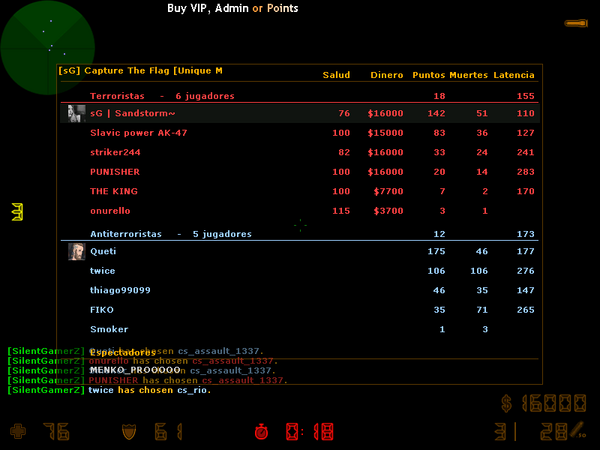The width and height of the screenshot is (600, 450).
Task: Select player 'PUNISHER' in scoreboard
Action: [115, 172]
